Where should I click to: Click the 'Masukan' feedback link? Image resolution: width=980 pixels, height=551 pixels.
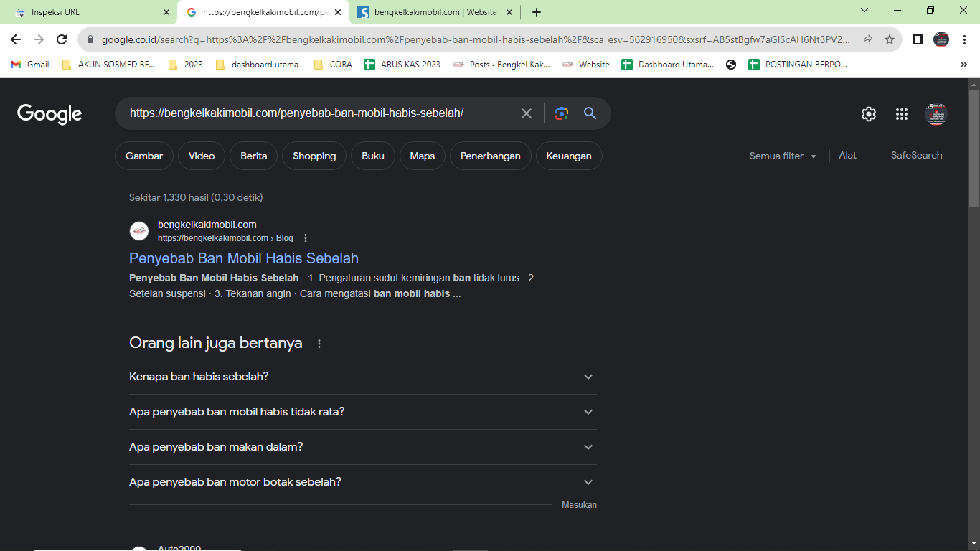[x=579, y=505]
